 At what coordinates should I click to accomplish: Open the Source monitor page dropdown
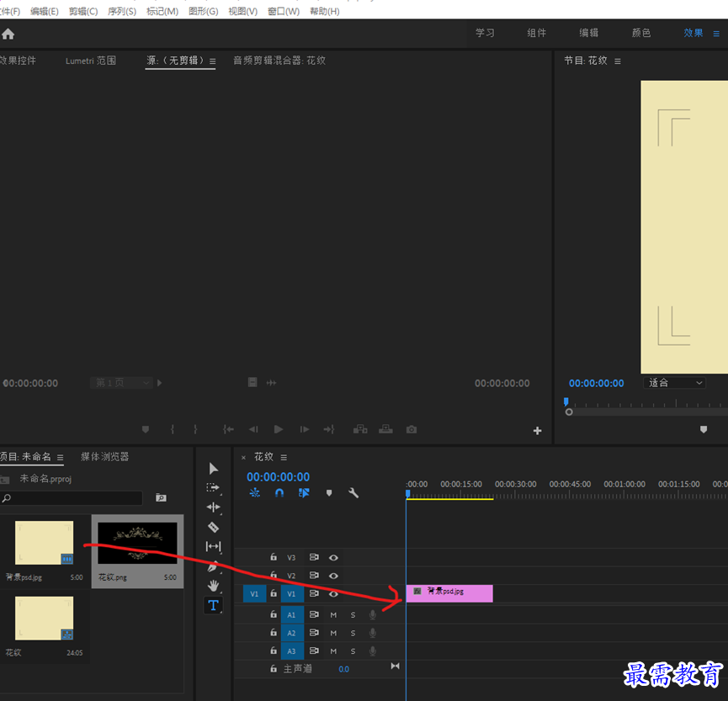tap(122, 383)
